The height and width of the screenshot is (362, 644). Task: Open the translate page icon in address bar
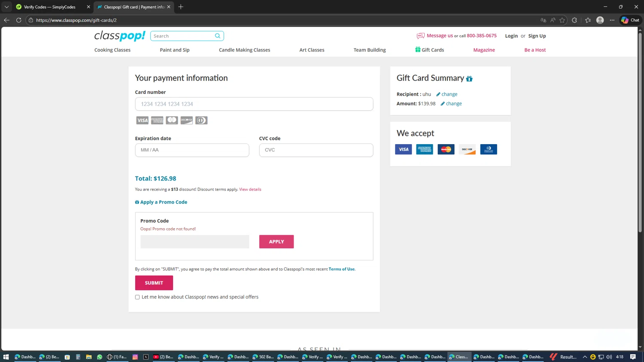pyautogui.click(x=543, y=20)
